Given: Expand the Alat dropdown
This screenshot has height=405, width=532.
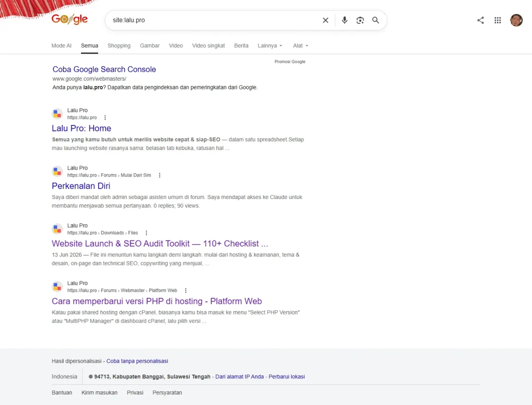Looking at the screenshot, I should 301,46.
